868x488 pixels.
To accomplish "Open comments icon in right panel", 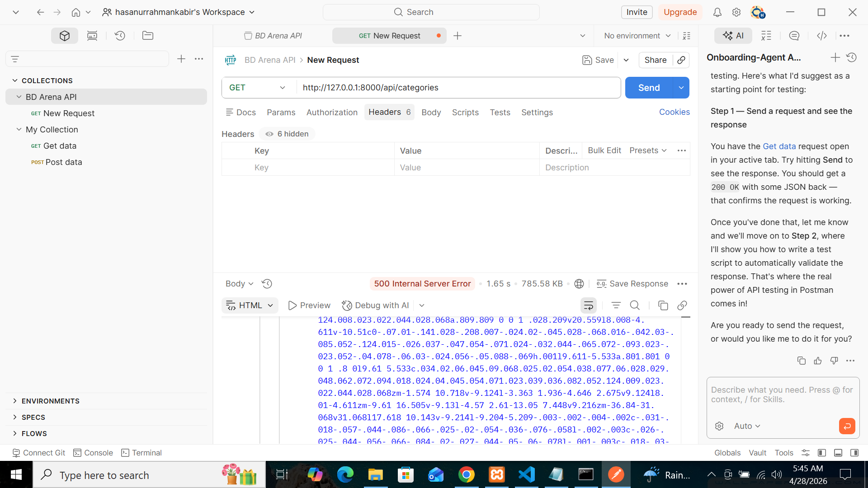I will coord(794,36).
